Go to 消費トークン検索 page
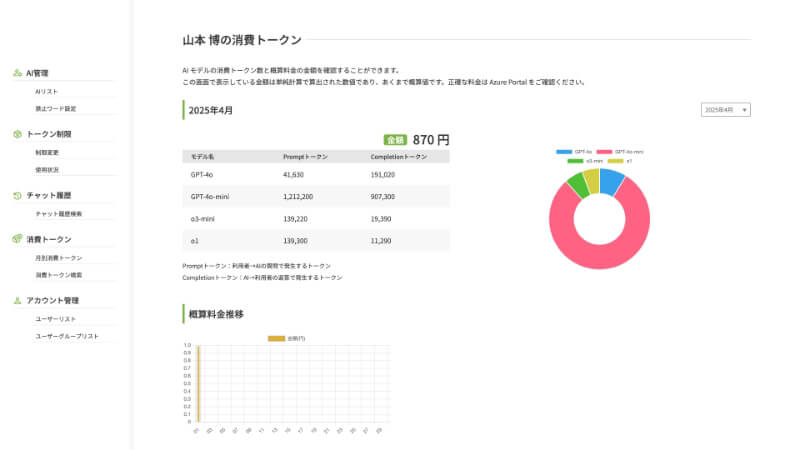This screenshot has height=450, width=800. coord(59,275)
